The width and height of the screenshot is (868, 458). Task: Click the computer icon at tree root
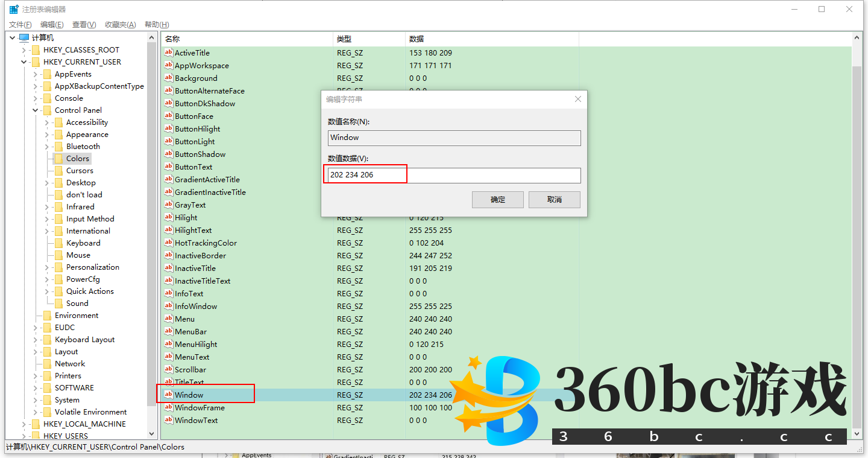(x=24, y=38)
